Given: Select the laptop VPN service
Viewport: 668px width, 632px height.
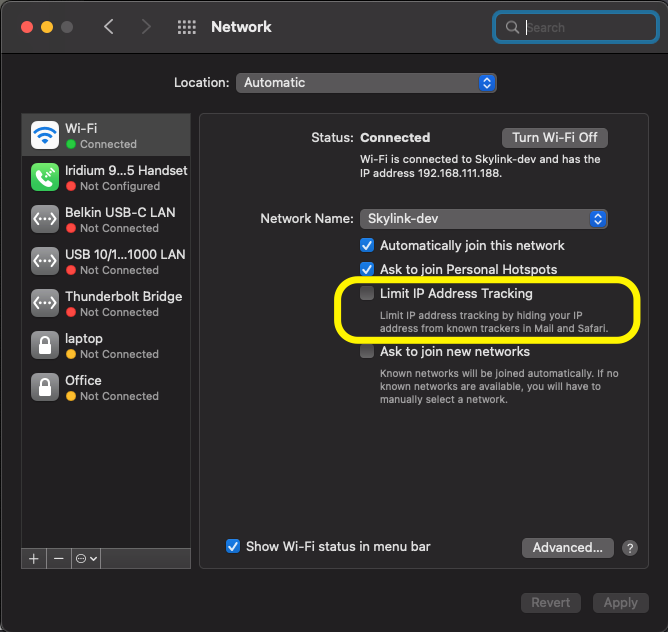Looking at the screenshot, I should point(106,345).
